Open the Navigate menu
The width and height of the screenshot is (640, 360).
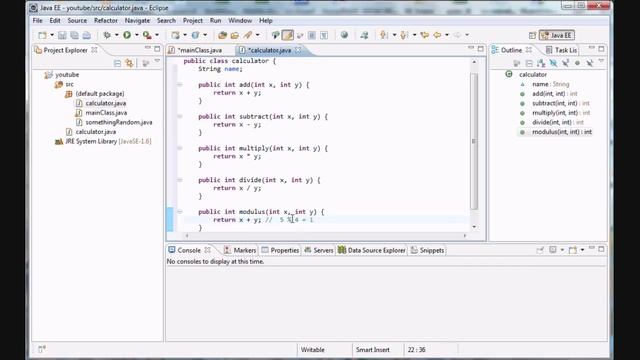pyautogui.click(x=137, y=20)
